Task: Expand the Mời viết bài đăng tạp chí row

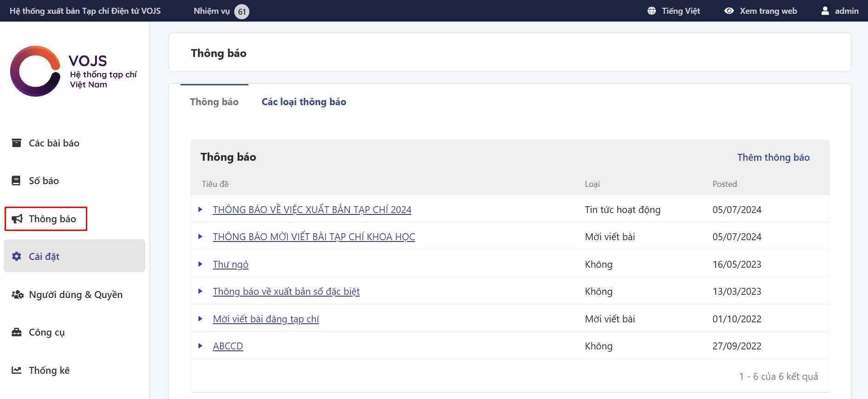Action: (200, 319)
